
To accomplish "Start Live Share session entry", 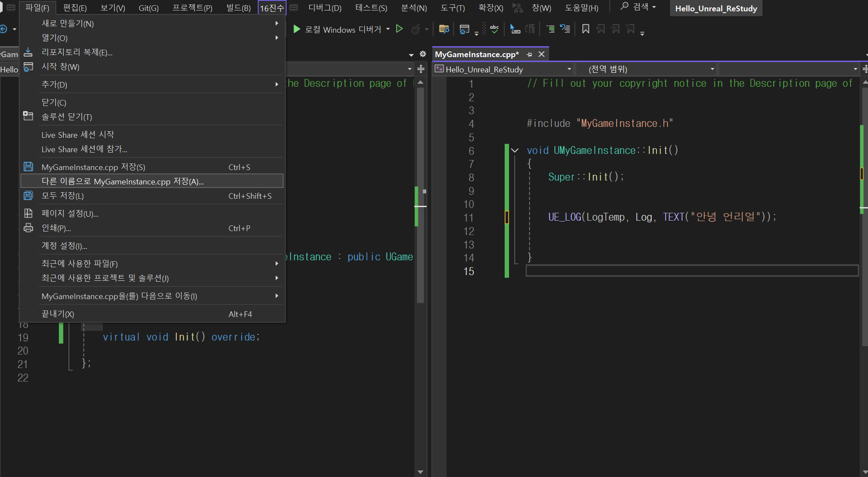I will [x=78, y=135].
